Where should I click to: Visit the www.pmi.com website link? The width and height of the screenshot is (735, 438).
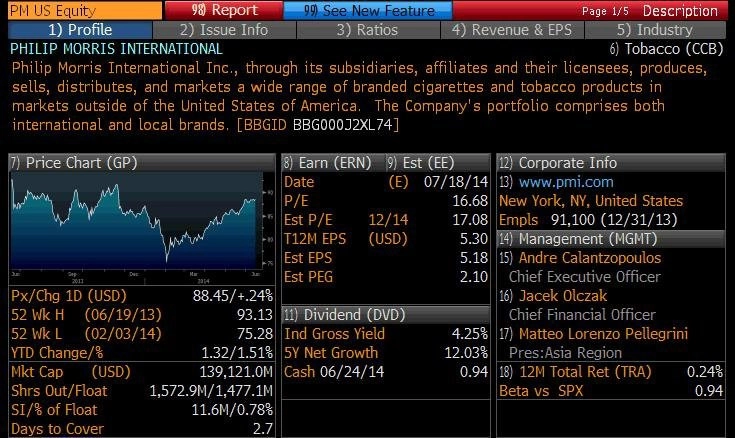click(x=566, y=182)
